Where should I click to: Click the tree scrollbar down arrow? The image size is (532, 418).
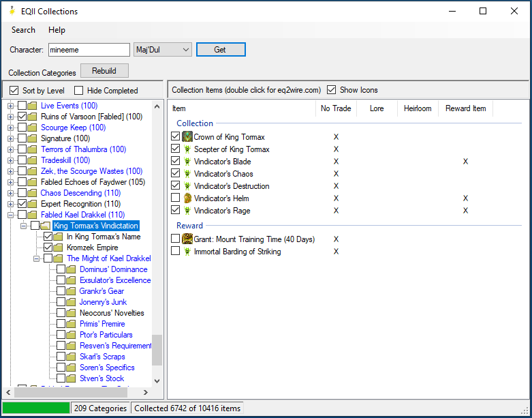157,381
